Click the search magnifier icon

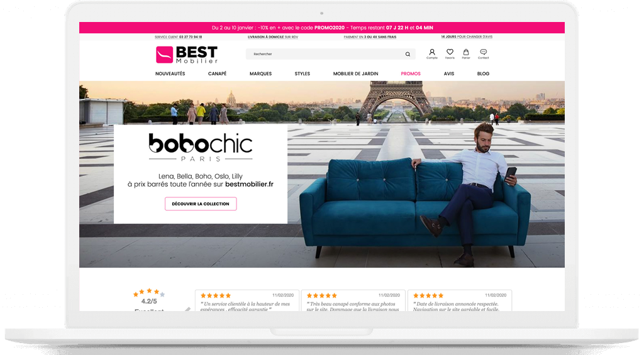coord(408,54)
